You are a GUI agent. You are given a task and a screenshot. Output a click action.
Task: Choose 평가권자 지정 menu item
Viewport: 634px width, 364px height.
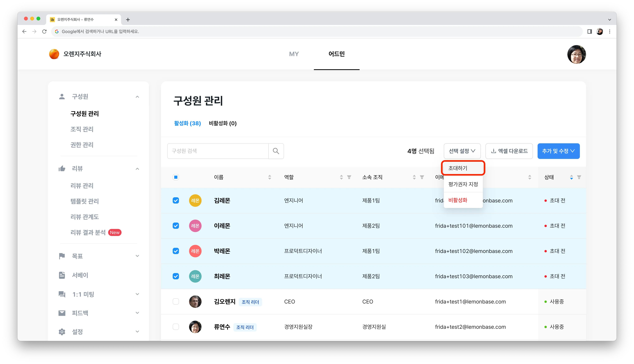pyautogui.click(x=463, y=184)
